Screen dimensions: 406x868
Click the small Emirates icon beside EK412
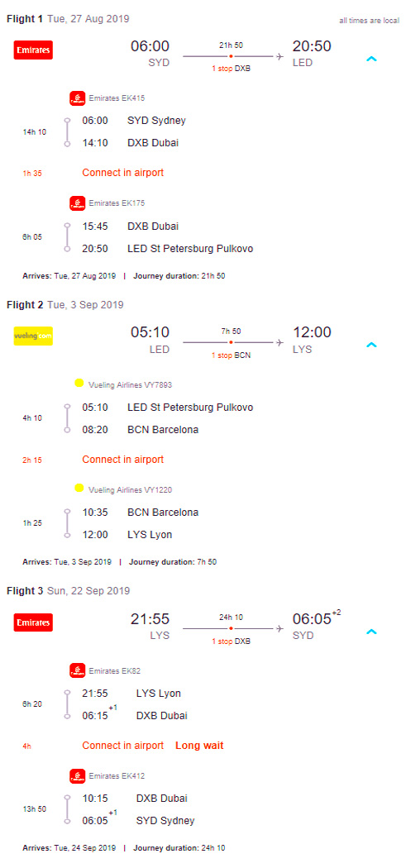click(78, 776)
